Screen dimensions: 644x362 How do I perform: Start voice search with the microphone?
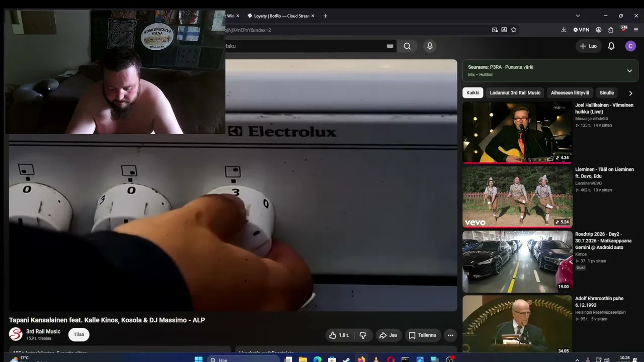tap(430, 46)
